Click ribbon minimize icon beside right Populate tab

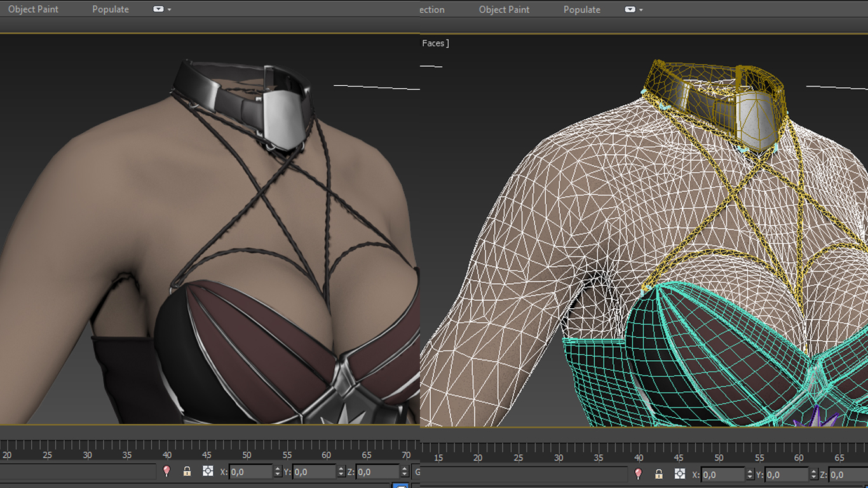point(630,10)
